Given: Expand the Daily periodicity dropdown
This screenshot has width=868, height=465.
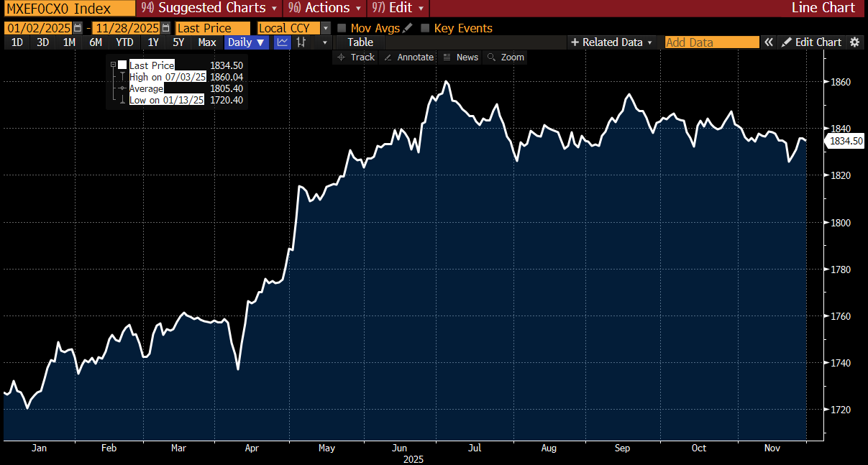Looking at the screenshot, I should 247,42.
